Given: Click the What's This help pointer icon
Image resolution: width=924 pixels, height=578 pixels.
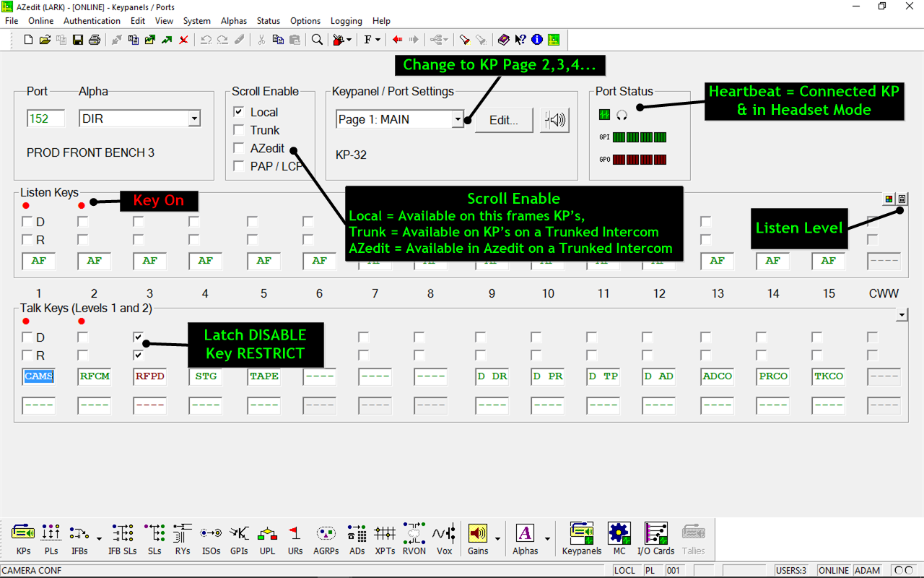Looking at the screenshot, I should 520,40.
